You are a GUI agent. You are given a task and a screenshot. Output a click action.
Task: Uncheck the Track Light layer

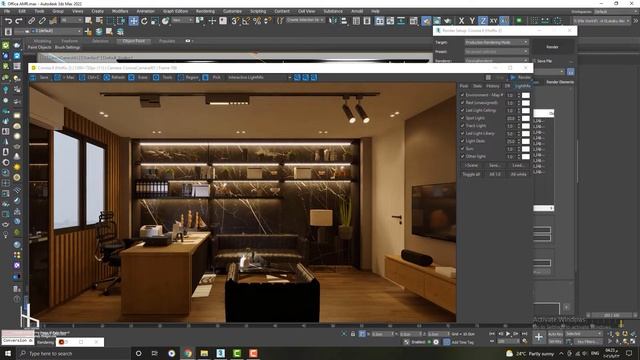point(462,126)
